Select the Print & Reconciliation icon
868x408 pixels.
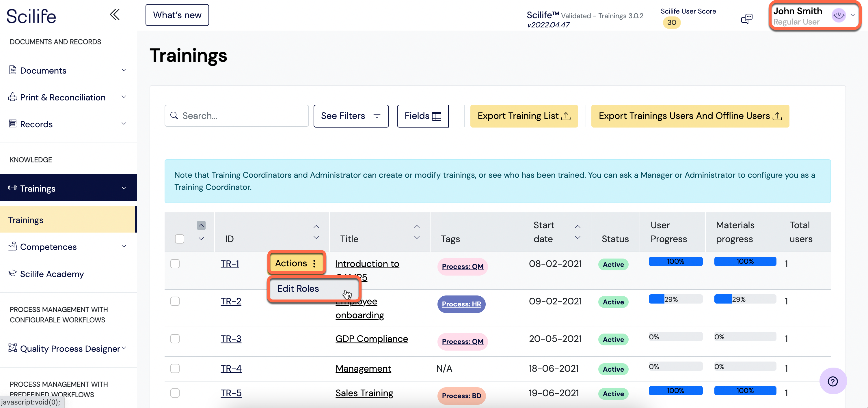click(x=12, y=97)
